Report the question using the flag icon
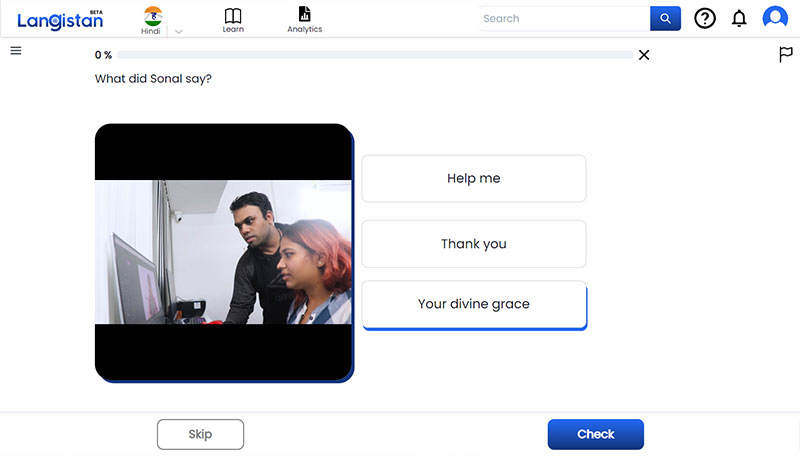800x456 pixels. click(x=785, y=55)
